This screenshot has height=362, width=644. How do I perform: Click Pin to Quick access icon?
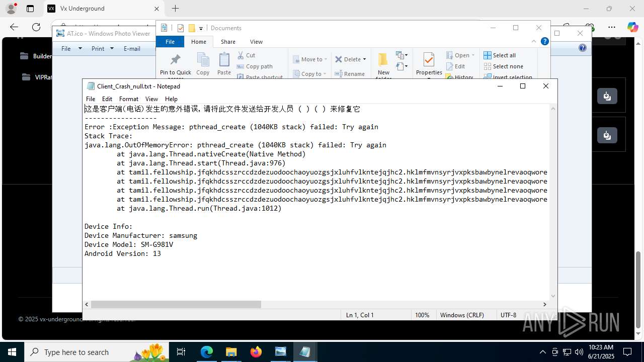[x=175, y=60]
